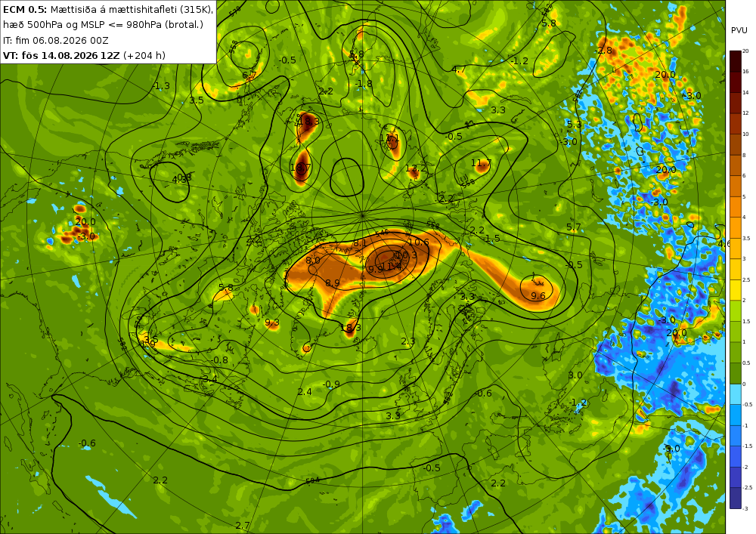Click the '12' tick label on the PVU scale
The image size is (756, 534).
[745, 113]
